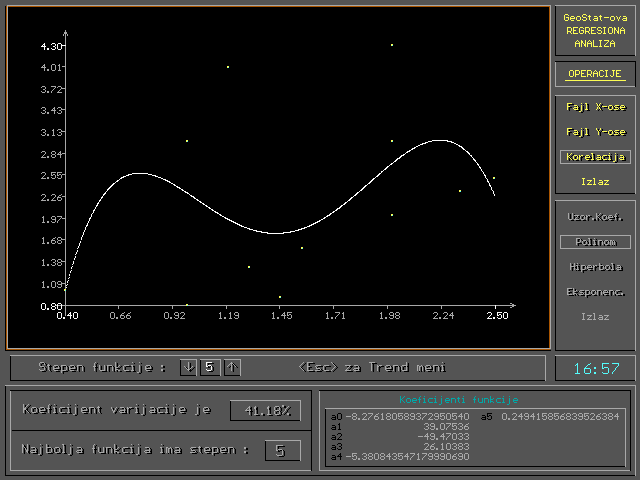Select Uzor.Koef. in the function list
This screenshot has width=640, height=480.
595,217
